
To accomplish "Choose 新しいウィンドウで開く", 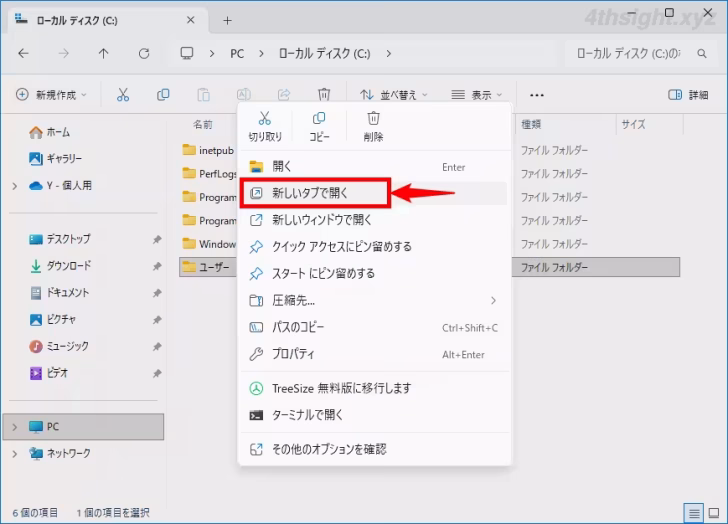I will click(x=374, y=220).
